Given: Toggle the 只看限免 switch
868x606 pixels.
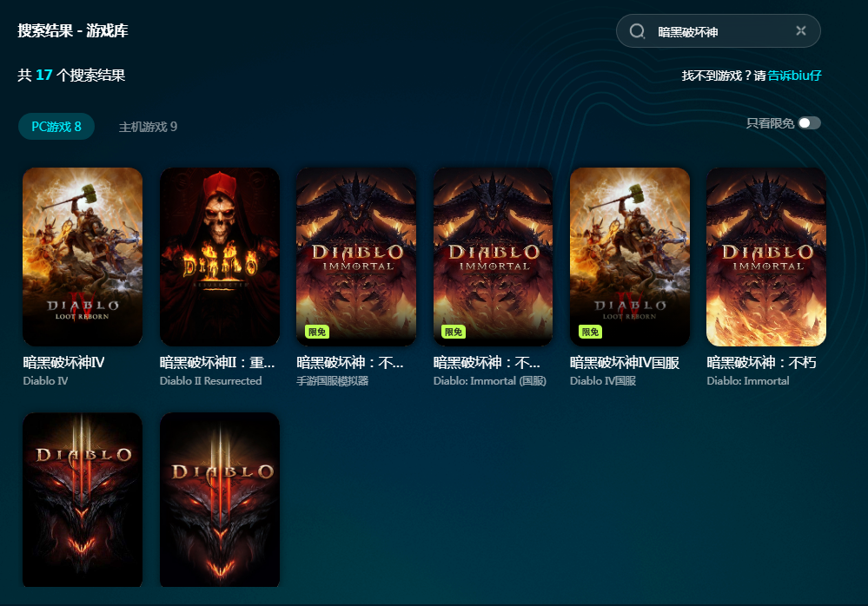Looking at the screenshot, I should click(809, 123).
